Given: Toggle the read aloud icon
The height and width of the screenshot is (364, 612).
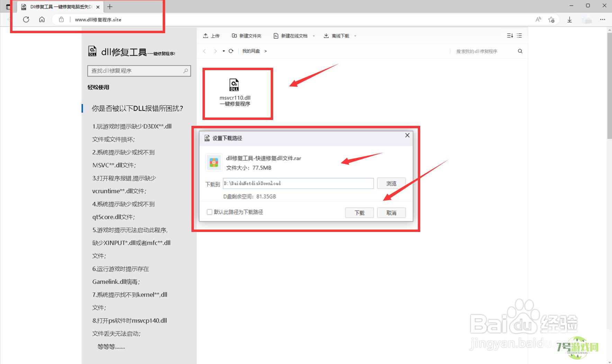Looking at the screenshot, I should click(538, 20).
